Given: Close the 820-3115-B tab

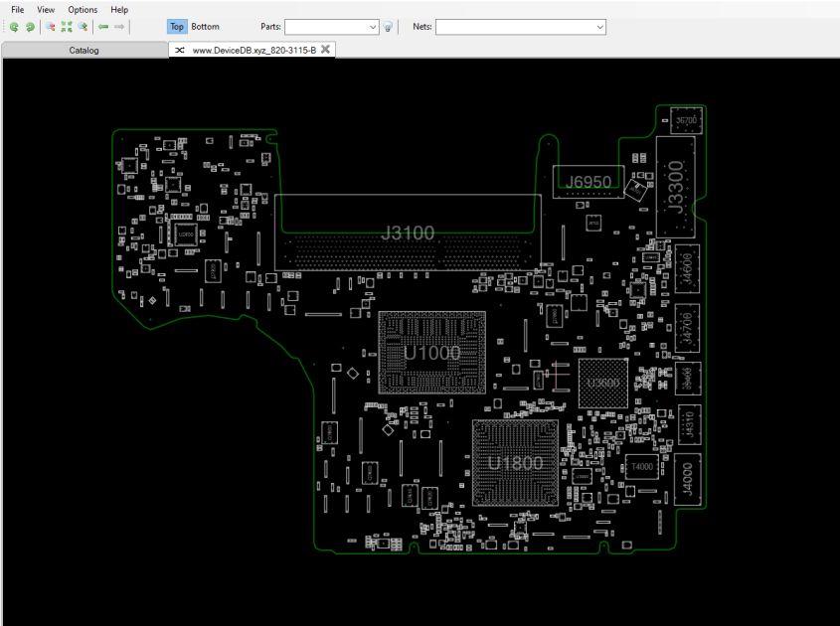Looking at the screenshot, I should [x=325, y=50].
